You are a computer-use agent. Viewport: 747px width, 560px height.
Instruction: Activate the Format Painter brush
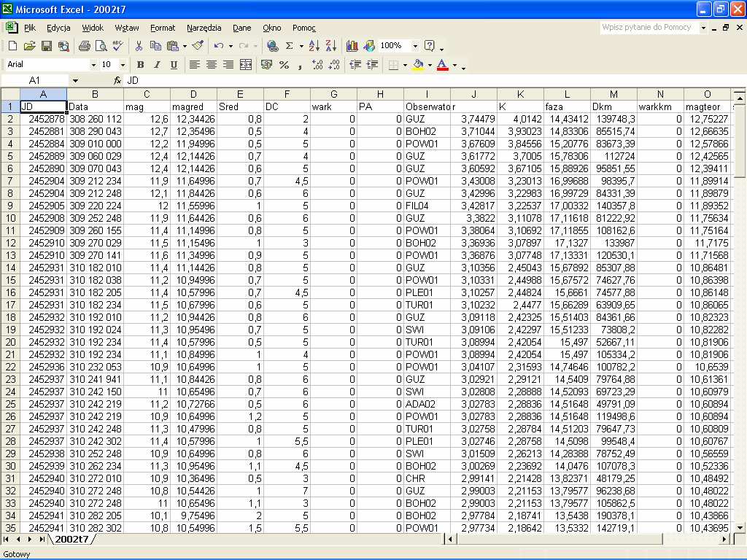pos(198,46)
